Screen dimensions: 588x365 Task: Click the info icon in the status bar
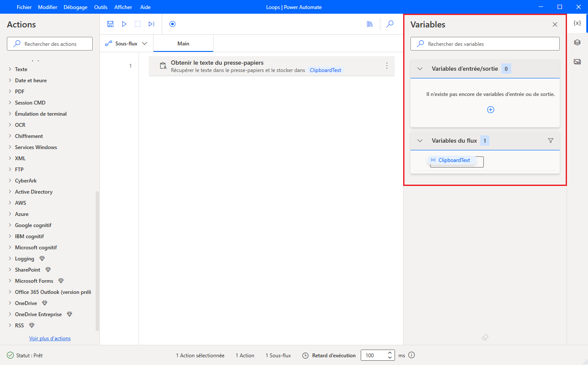pyautogui.click(x=411, y=355)
